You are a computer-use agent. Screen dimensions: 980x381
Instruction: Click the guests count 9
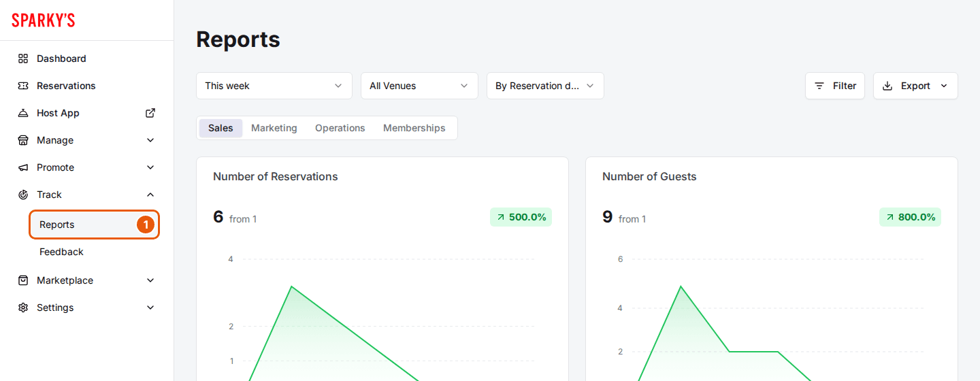(x=608, y=217)
